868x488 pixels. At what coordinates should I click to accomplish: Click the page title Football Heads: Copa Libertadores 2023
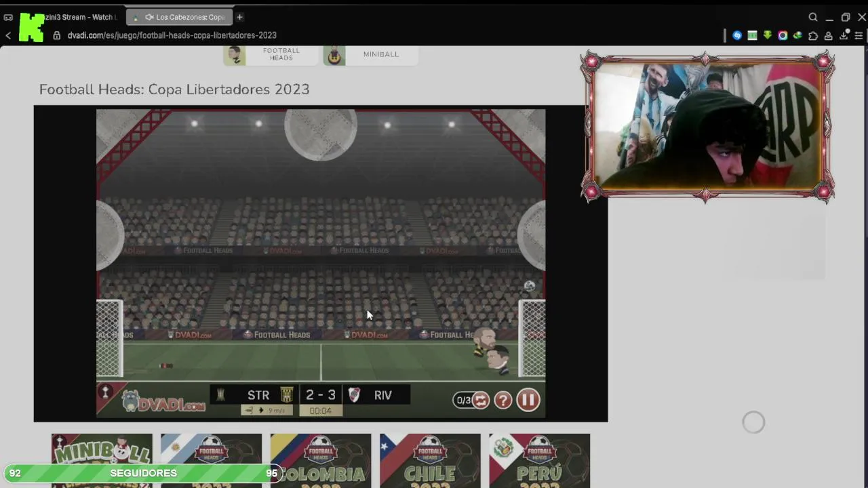point(174,89)
